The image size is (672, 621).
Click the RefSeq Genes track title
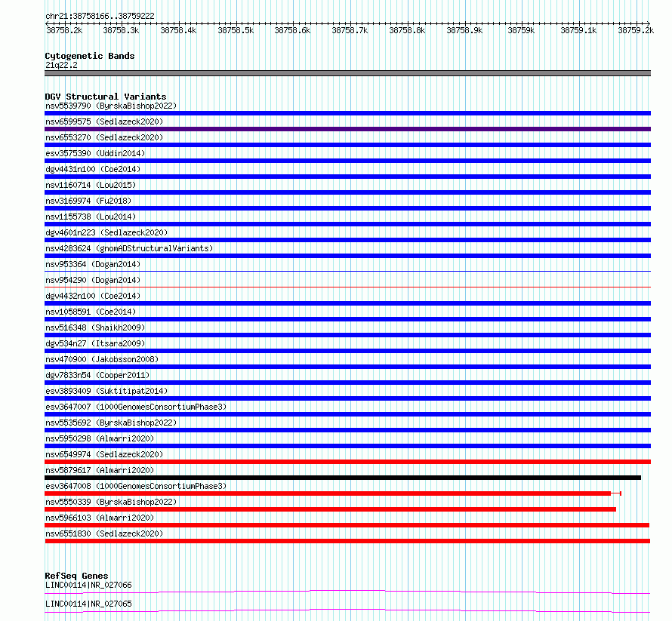click(x=77, y=576)
